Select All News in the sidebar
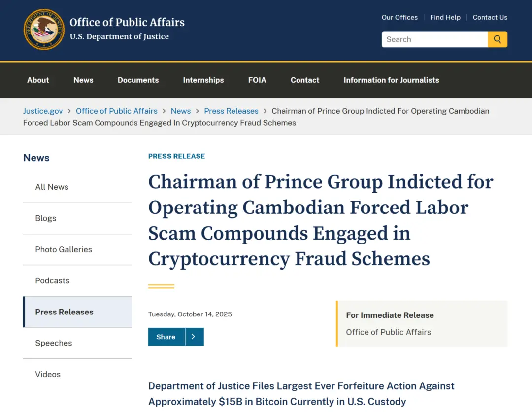 click(52, 187)
